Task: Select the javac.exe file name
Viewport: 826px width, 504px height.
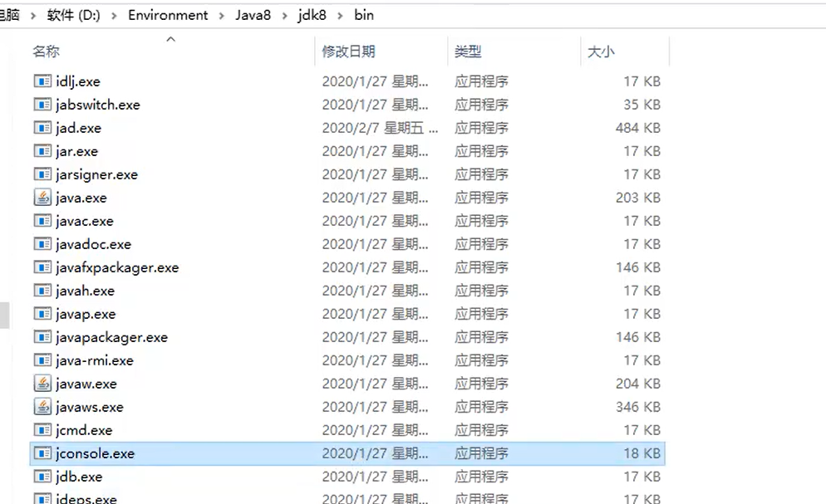Action: pos(85,221)
